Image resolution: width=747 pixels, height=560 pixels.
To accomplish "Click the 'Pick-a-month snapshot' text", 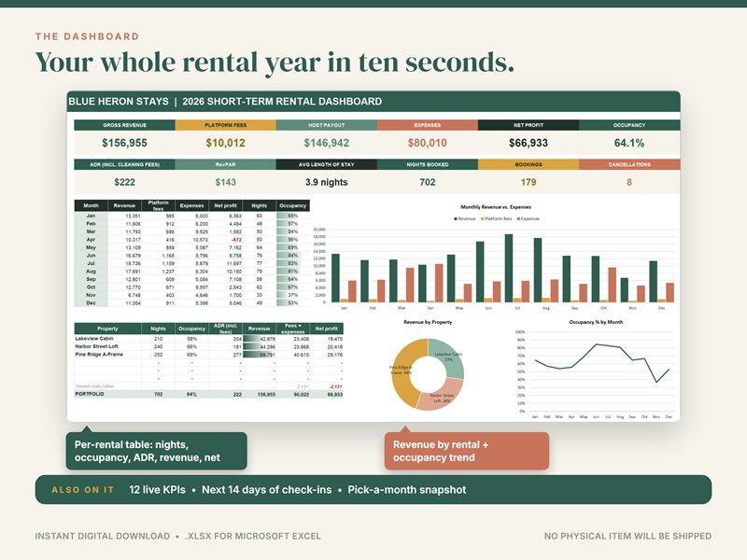I will 407,489.
